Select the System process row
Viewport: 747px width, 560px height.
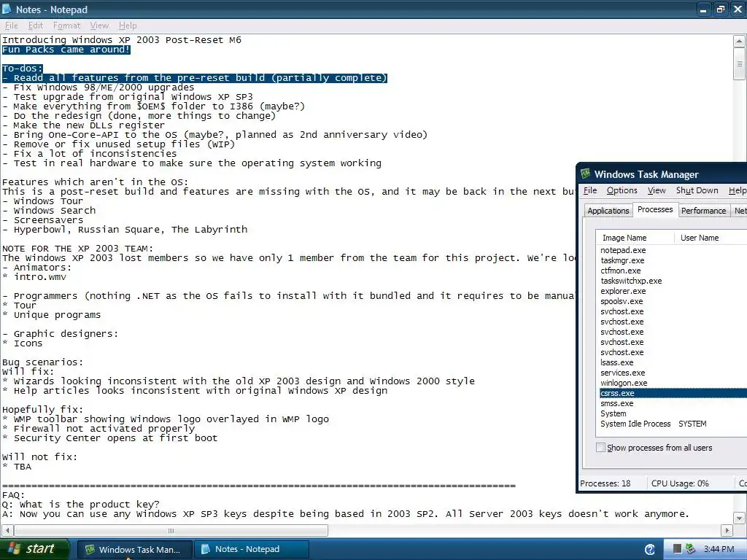(613, 414)
